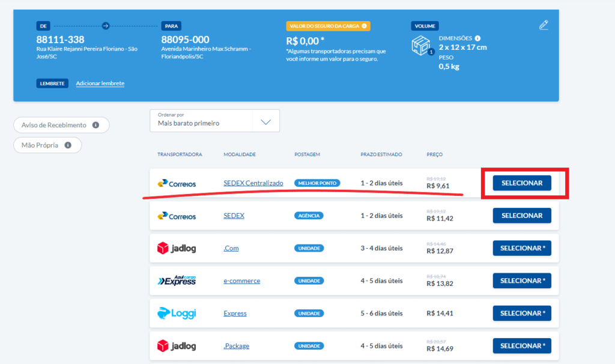Click Jadlog logo in .Com row
The height and width of the screenshot is (364, 615).
click(x=177, y=248)
